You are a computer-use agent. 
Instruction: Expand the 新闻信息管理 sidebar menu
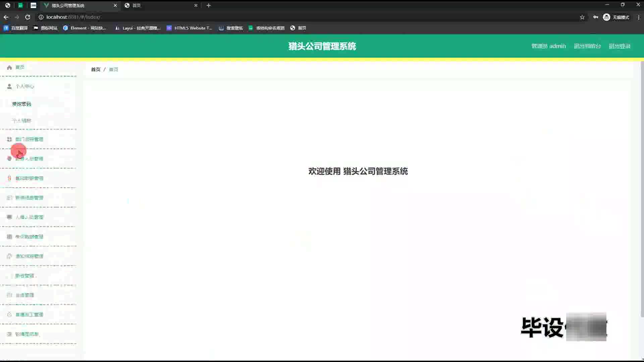29,198
